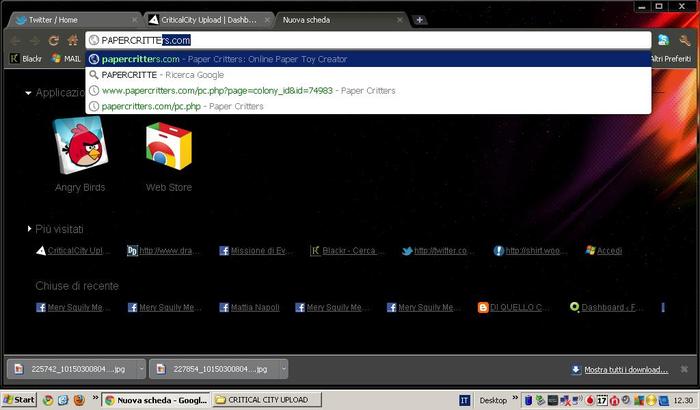Choose PAPERCRITTE Ricerca Google suggestion
This screenshot has height=410, width=700.
(x=368, y=75)
